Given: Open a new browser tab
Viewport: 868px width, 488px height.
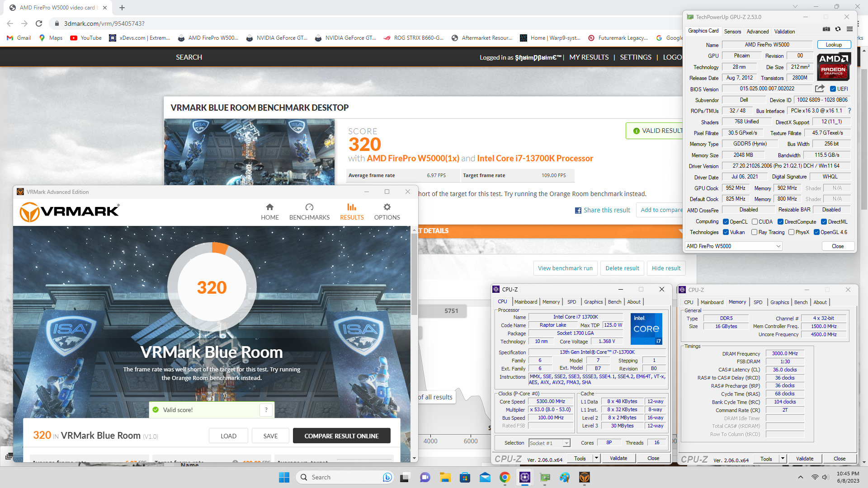Looking at the screenshot, I should click(122, 8).
